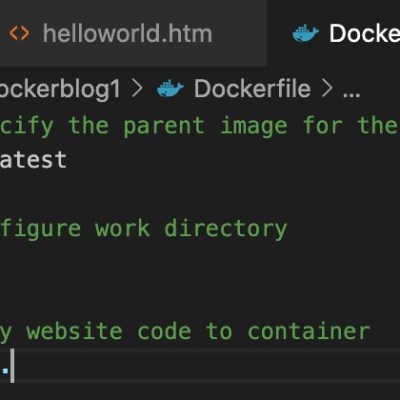Click the 'figure work directory' comment
Image resolution: width=400 pixels, height=400 pixels.
pos(143,229)
